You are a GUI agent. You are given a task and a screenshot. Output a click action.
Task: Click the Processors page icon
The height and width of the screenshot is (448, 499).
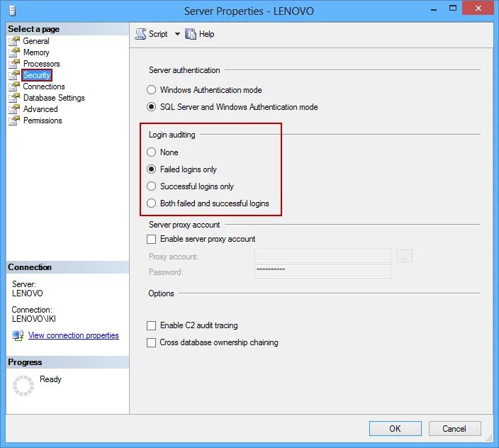point(14,64)
